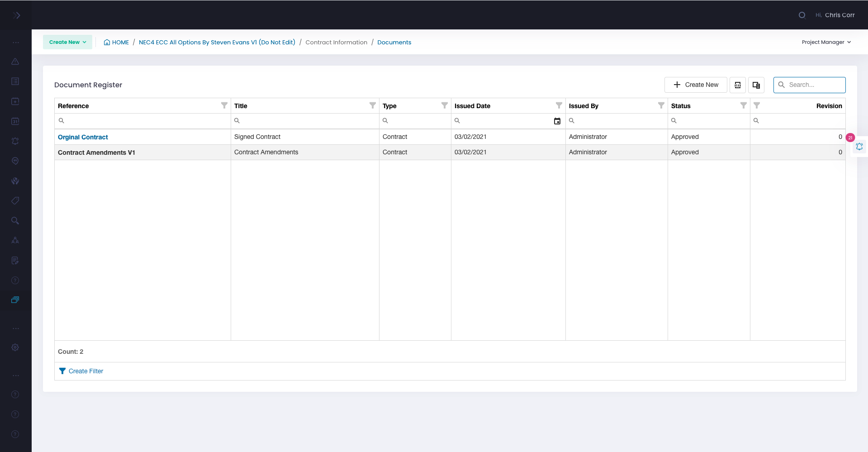The image size is (868, 452).
Task: Open the list register sidebar icon
Action: tap(15, 81)
